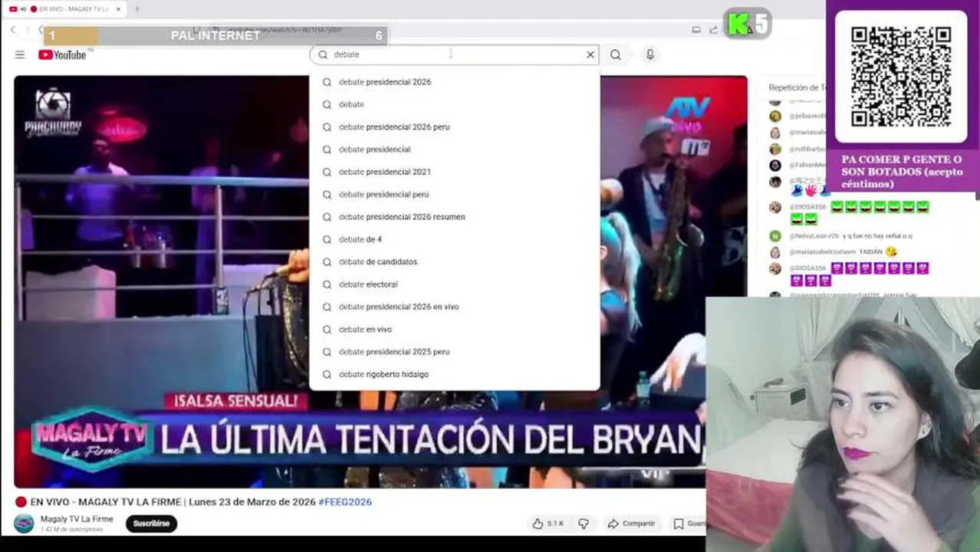
Task: Open the Magaly TV La Firme channel avatar
Action: pyautogui.click(x=24, y=524)
